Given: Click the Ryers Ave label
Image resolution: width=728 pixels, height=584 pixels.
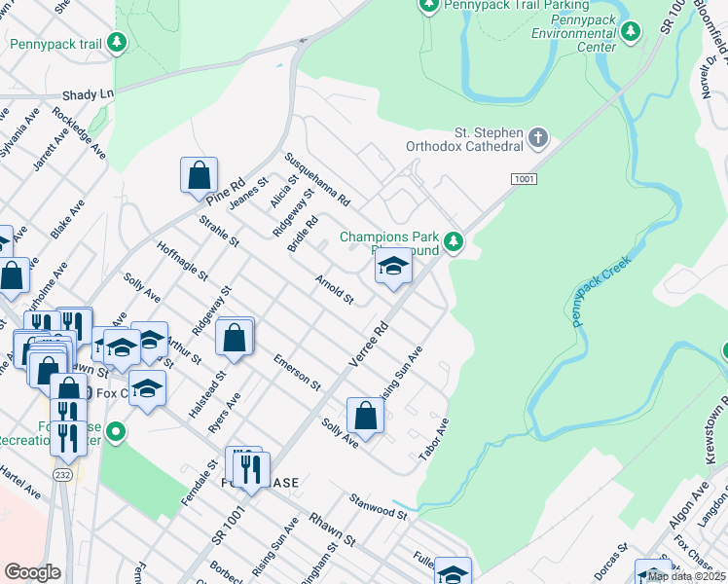Looking at the screenshot, I should tap(224, 413).
